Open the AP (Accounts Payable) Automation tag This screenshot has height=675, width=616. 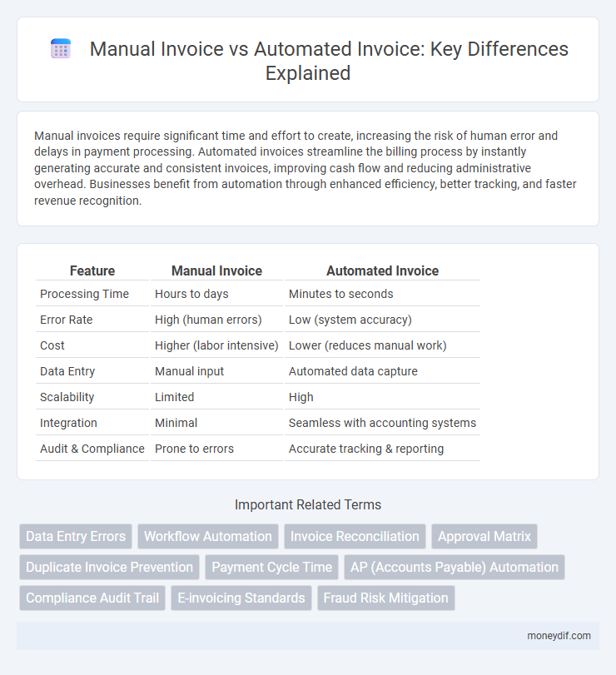pos(455,567)
